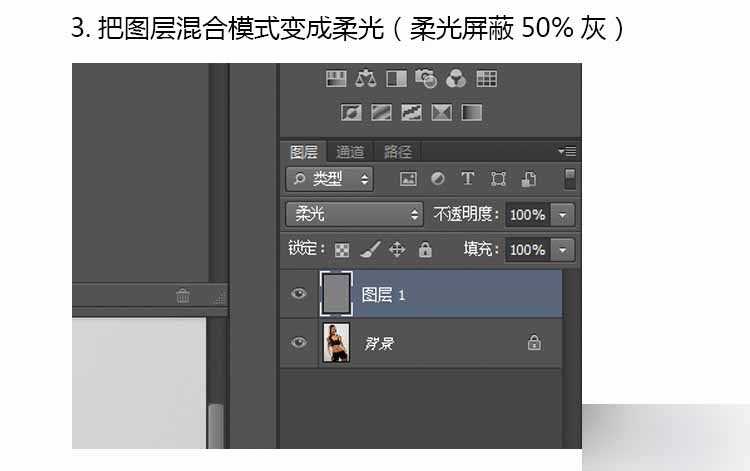Add a Black & White adjustment
The width and height of the screenshot is (750, 471).
[x=396, y=79]
